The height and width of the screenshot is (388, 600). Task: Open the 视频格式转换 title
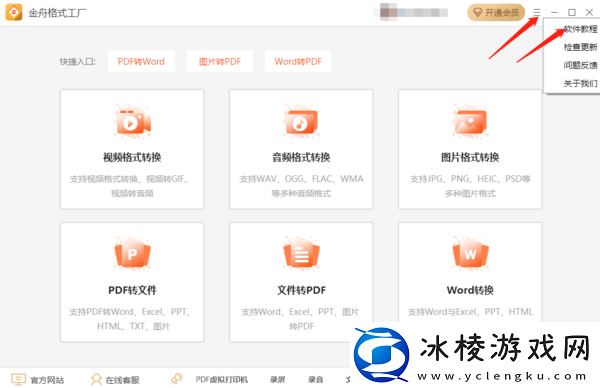pos(132,157)
